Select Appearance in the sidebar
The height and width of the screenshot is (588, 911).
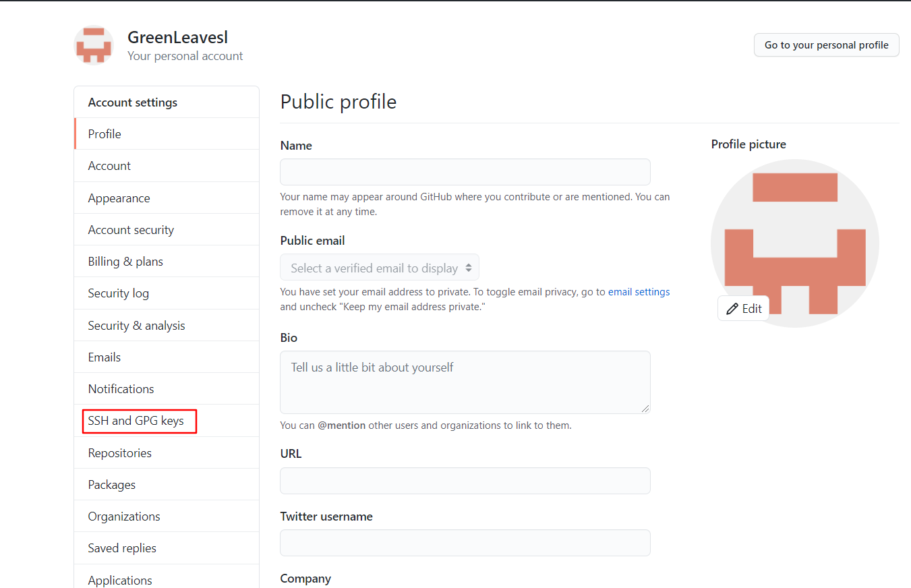pyautogui.click(x=167, y=198)
